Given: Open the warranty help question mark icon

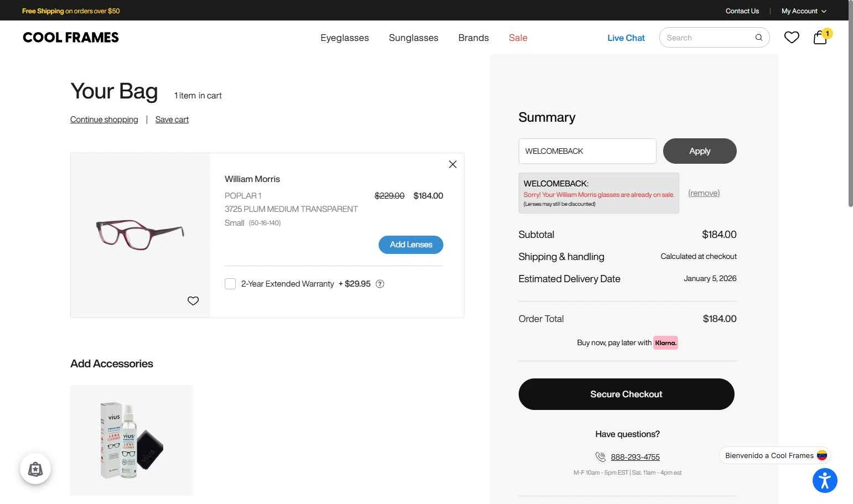Looking at the screenshot, I should pos(380,284).
